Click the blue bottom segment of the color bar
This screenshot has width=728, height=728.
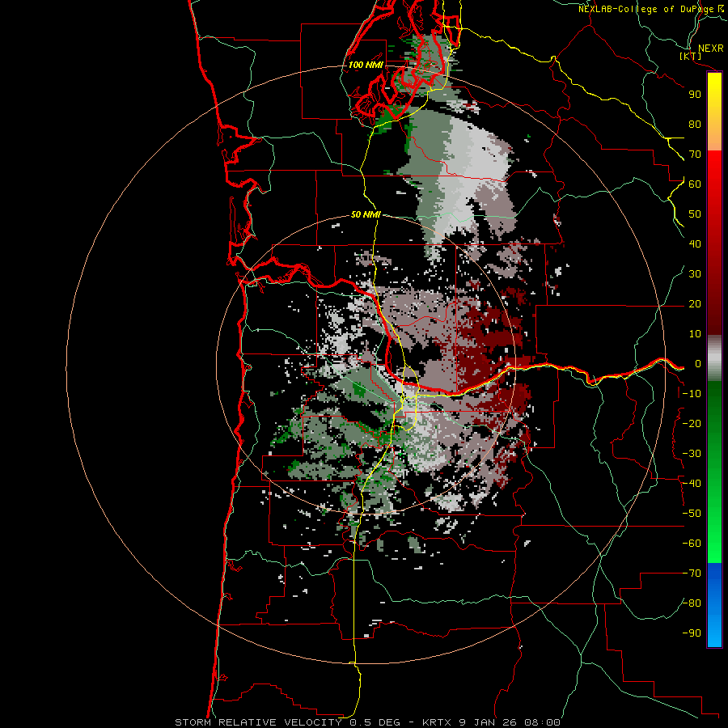pyautogui.click(x=714, y=605)
